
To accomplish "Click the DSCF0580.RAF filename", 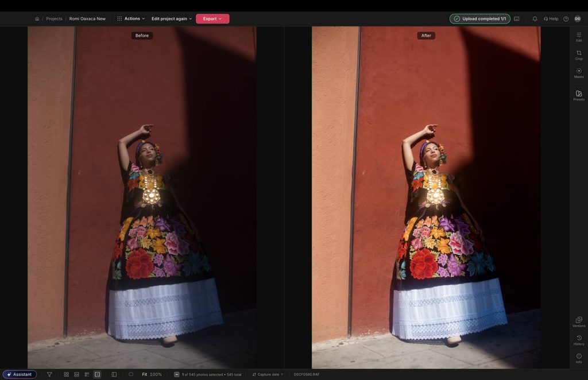I will (307, 374).
